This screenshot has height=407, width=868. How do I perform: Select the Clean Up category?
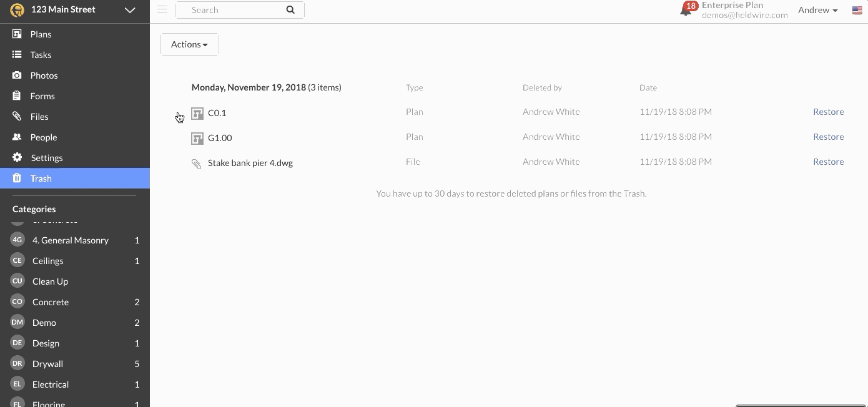[x=75, y=282]
